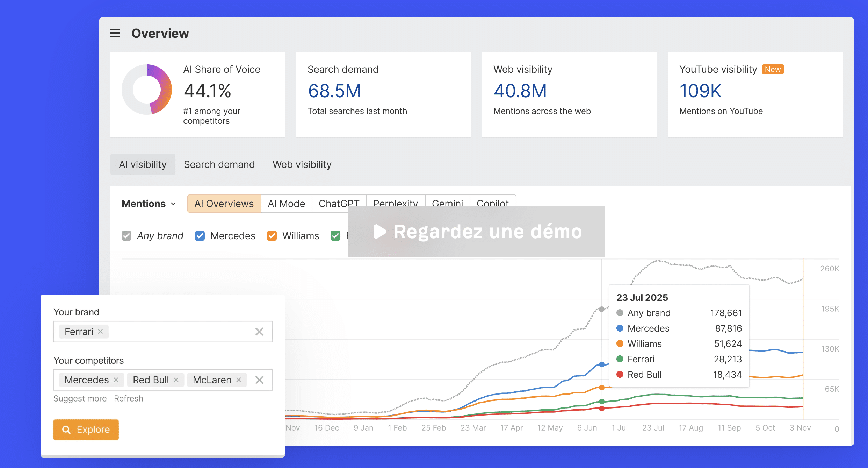Click the Explore button

(x=86, y=430)
